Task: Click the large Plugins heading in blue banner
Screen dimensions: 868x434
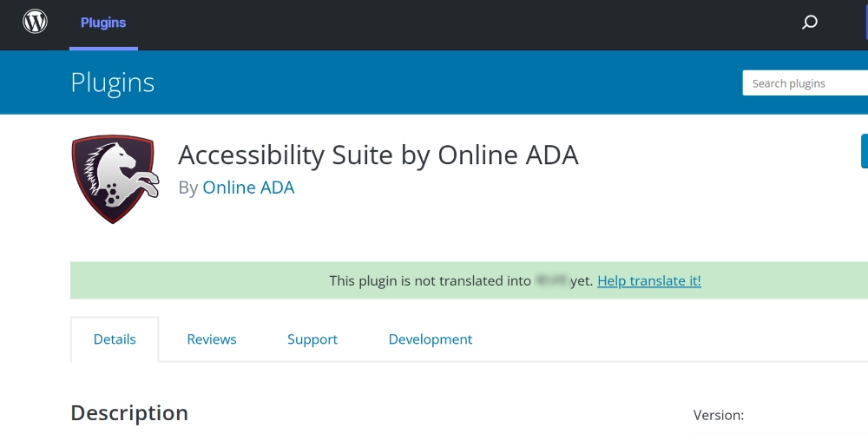Action: [x=112, y=82]
